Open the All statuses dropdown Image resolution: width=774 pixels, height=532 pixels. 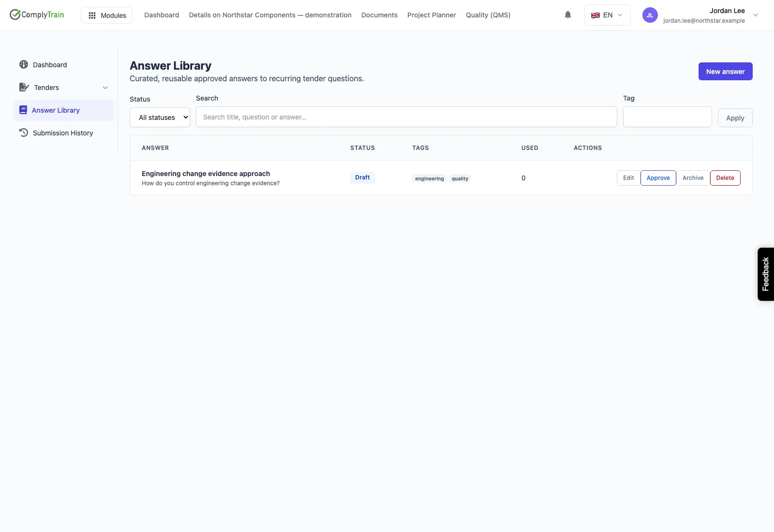160,118
